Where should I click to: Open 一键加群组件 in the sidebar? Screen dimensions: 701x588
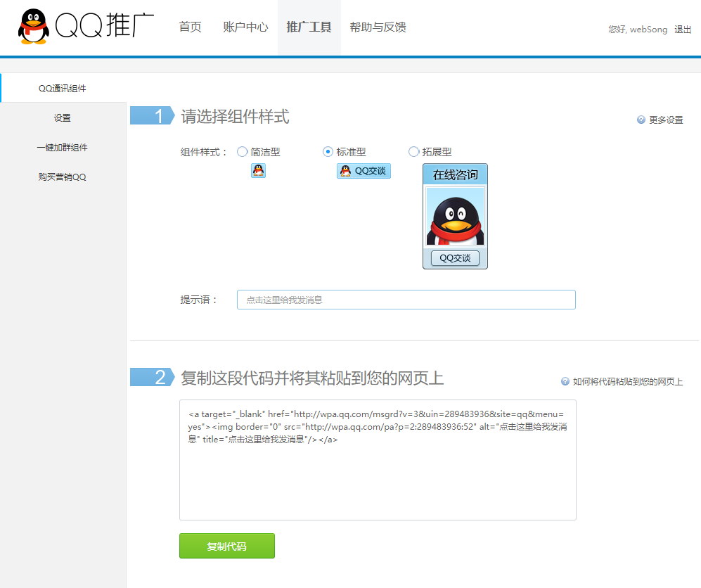click(x=63, y=147)
